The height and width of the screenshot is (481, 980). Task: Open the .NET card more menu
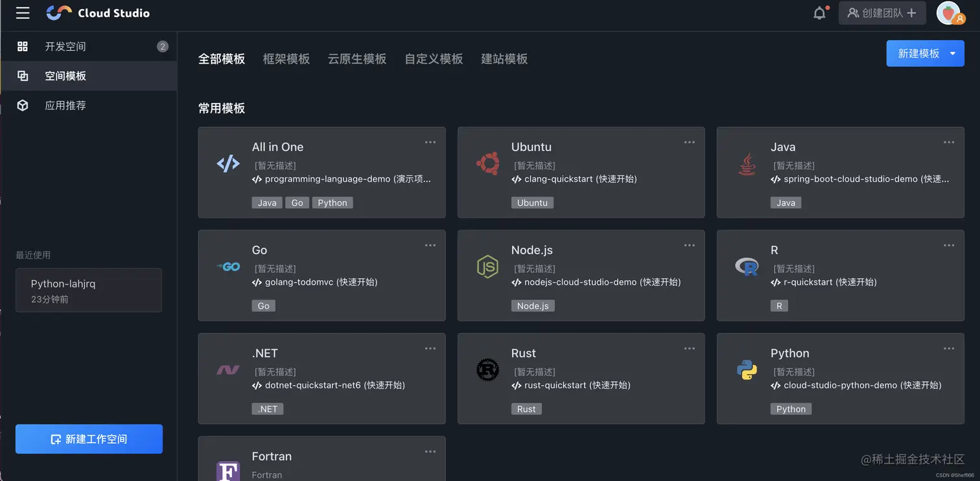pos(430,348)
